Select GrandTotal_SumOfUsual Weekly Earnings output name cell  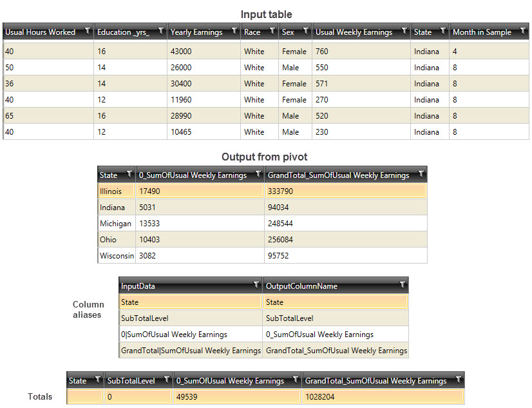[x=336, y=351]
